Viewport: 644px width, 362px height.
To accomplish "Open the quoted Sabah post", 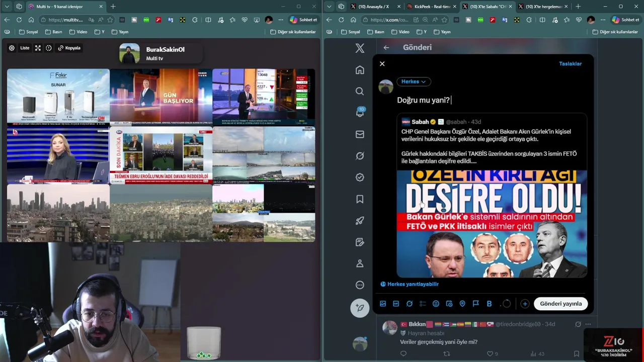I will (492, 196).
